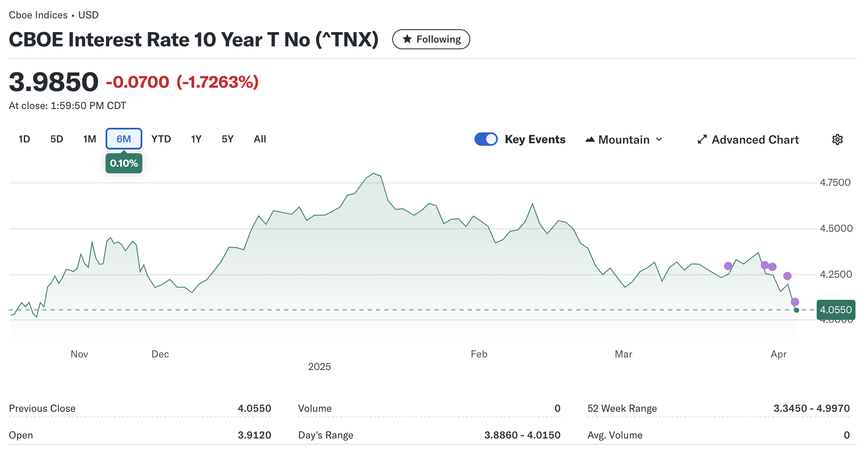The height and width of the screenshot is (451, 868).
Task: Click the 0.10% performance badge under 6M
Action: pyautogui.click(x=124, y=163)
